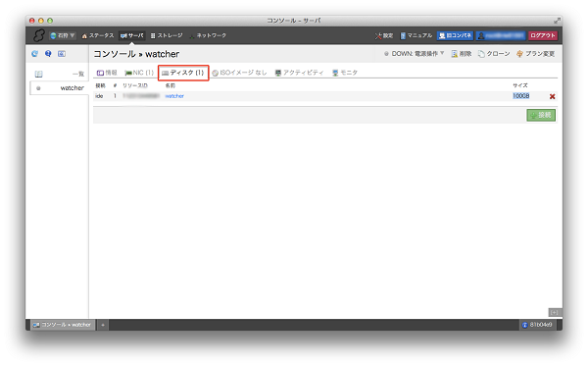Click the red X to disconnect the disk
Image resolution: width=588 pixels, height=366 pixels.
point(552,96)
